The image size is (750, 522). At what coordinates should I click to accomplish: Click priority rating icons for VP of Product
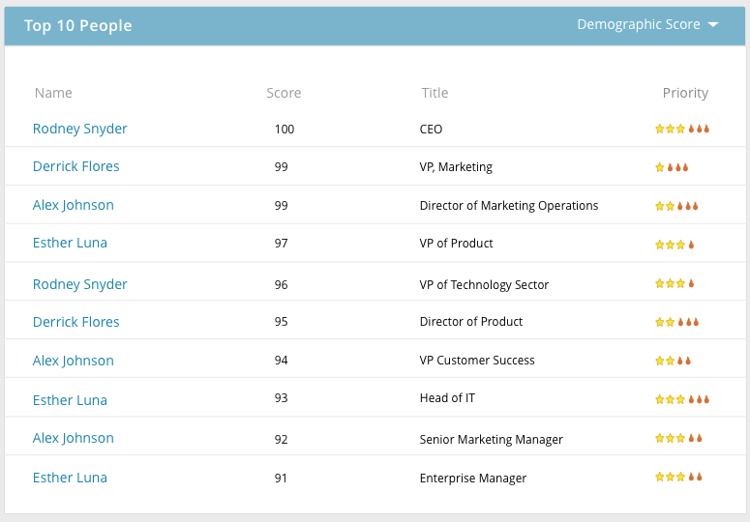[674, 244]
